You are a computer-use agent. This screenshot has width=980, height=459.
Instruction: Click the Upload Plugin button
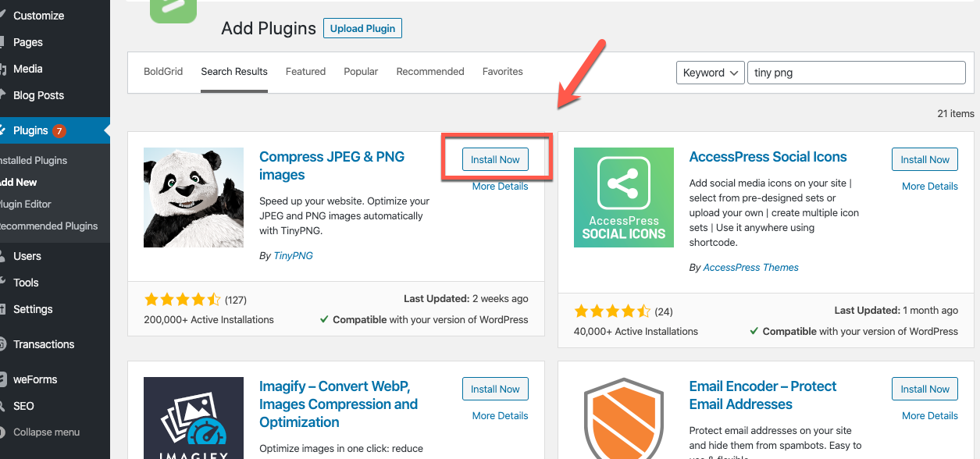(362, 29)
